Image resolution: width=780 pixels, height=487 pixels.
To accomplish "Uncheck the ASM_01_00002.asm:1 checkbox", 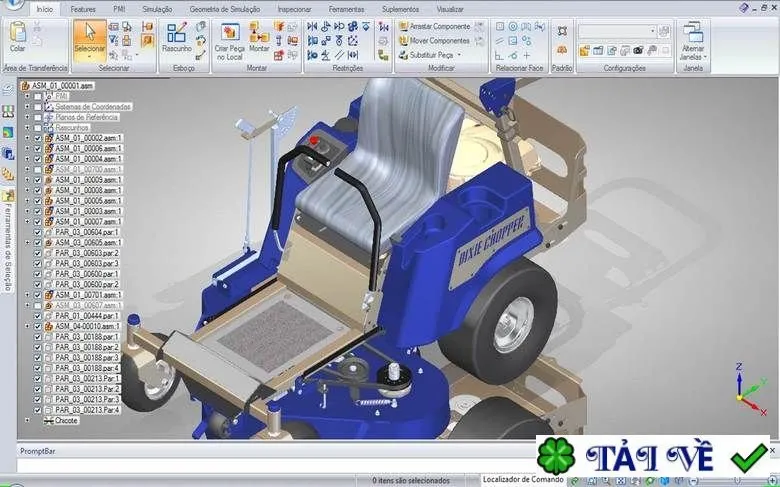I will click(38, 138).
